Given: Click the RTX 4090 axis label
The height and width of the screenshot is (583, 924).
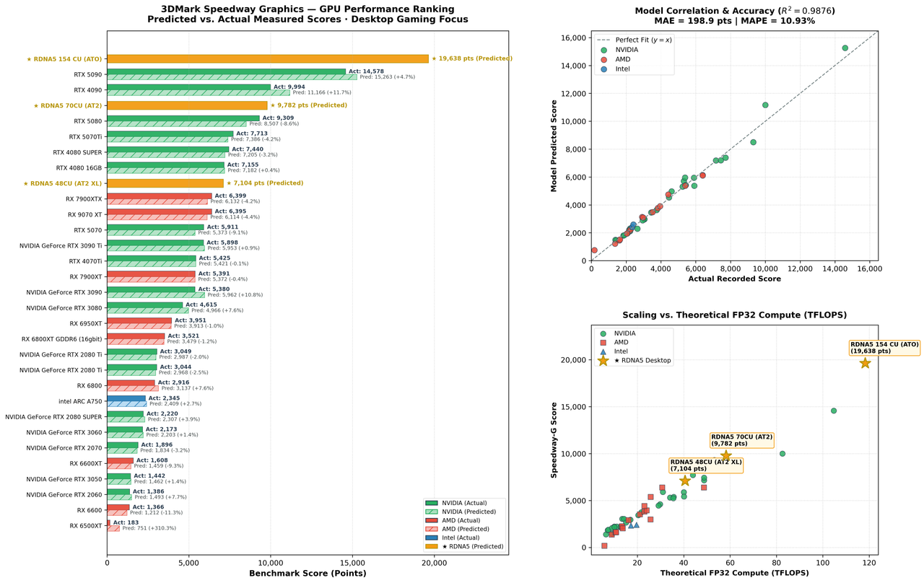Looking at the screenshot, I should click(88, 90).
